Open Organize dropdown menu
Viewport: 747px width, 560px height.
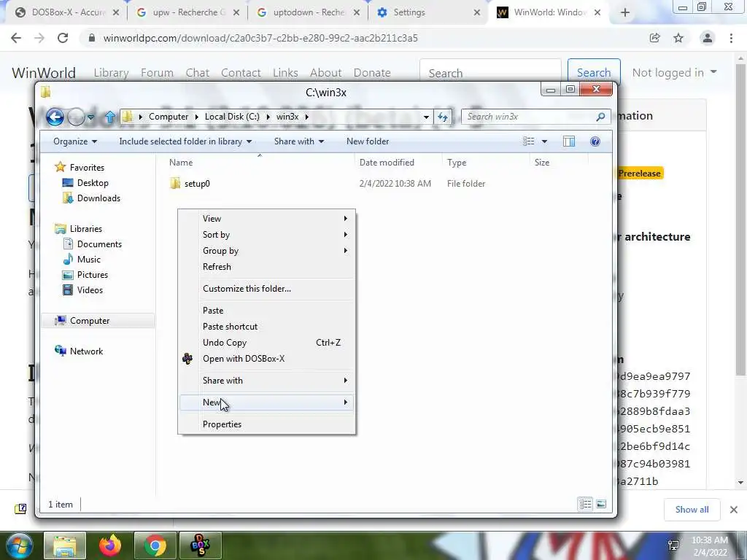tap(75, 141)
